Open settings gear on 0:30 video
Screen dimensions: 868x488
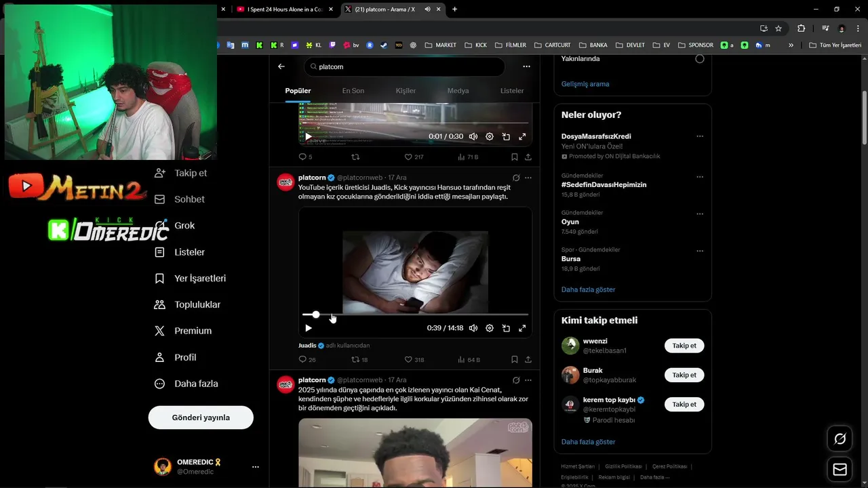(490, 136)
